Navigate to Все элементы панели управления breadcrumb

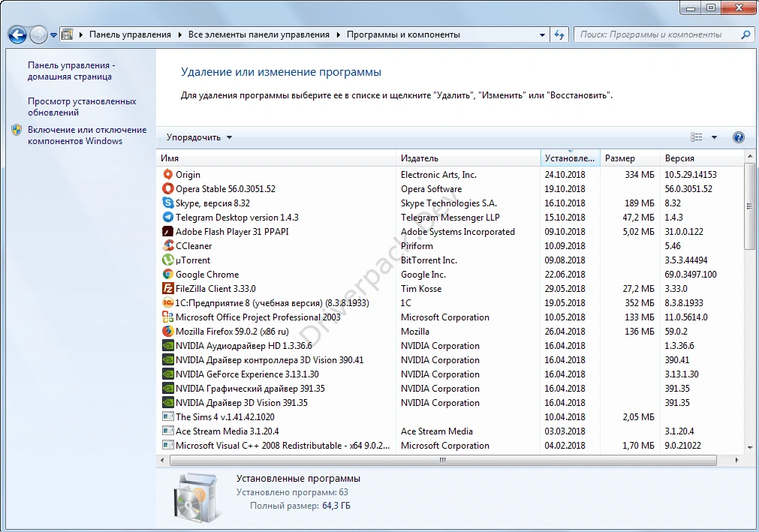coord(259,35)
